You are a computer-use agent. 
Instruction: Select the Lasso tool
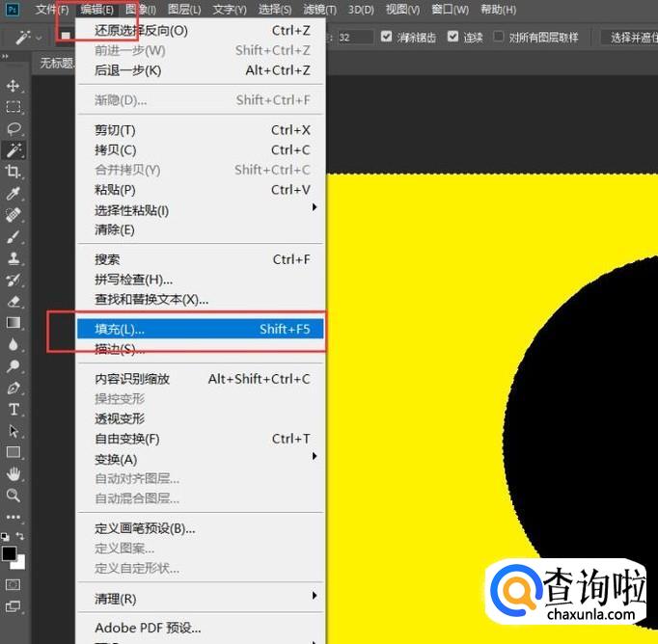[x=13, y=128]
